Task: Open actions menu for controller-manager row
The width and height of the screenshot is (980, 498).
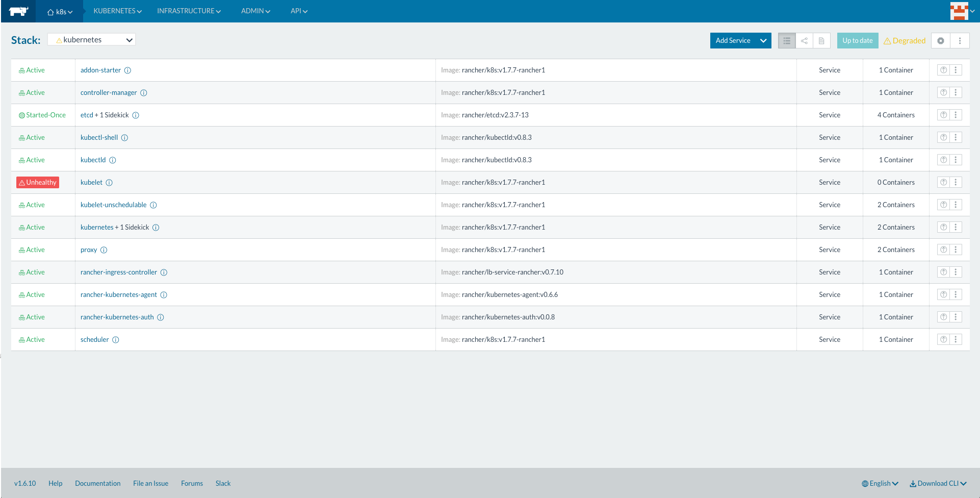Action: 956,93
